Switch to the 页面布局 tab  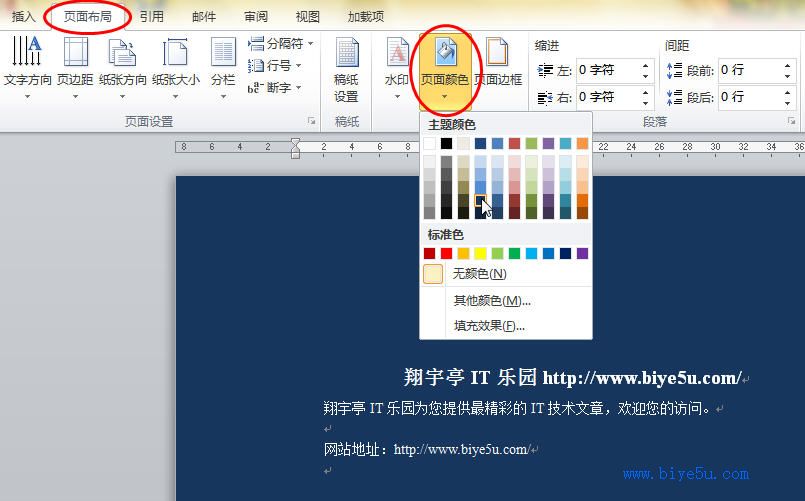click(87, 16)
